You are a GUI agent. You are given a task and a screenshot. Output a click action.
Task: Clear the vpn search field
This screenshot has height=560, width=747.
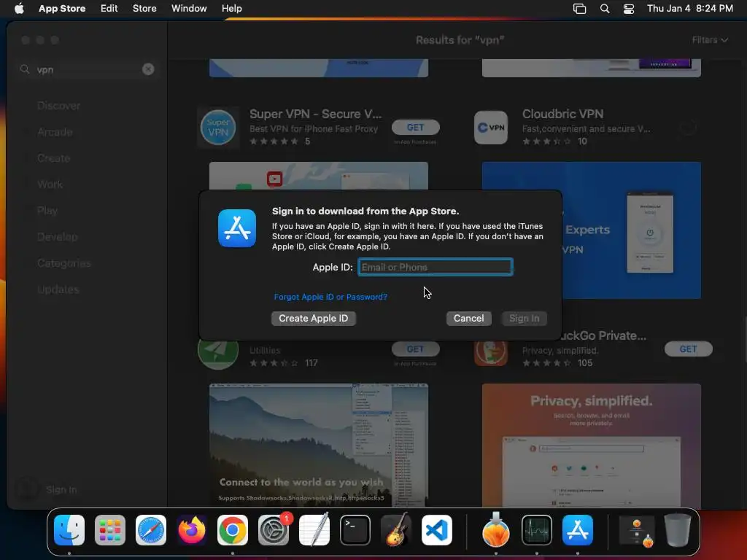coord(148,69)
